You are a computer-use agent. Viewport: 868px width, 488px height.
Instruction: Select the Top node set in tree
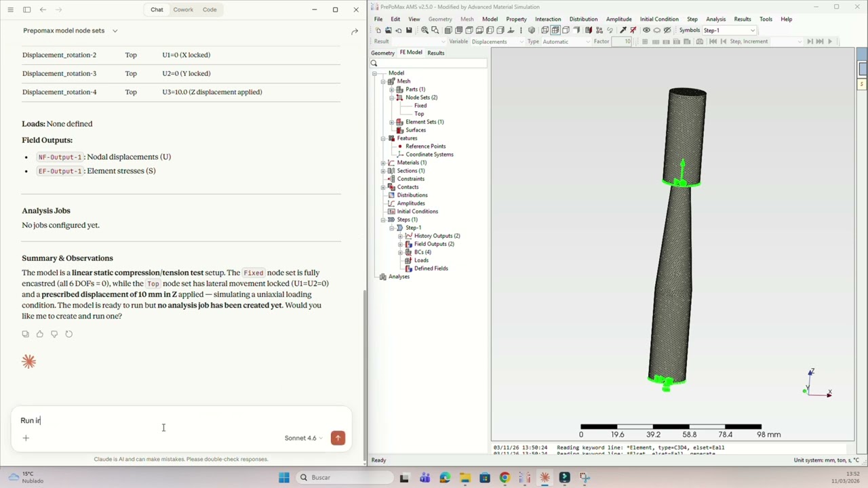(x=419, y=114)
